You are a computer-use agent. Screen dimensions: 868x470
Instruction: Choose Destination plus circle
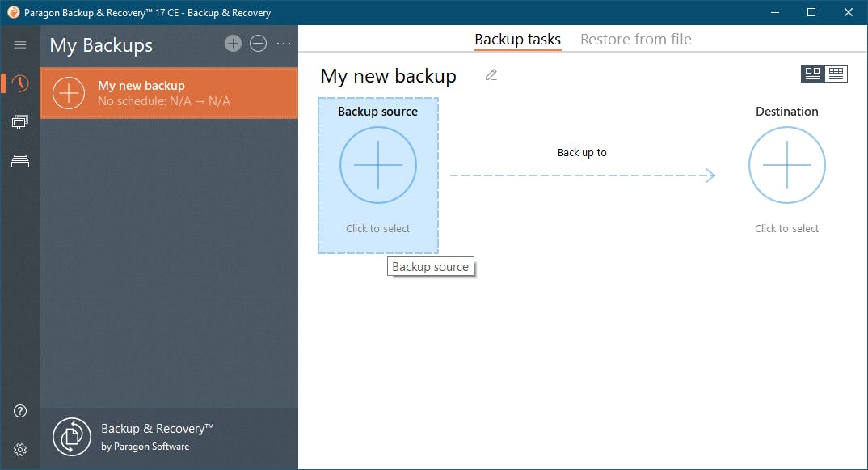click(786, 165)
